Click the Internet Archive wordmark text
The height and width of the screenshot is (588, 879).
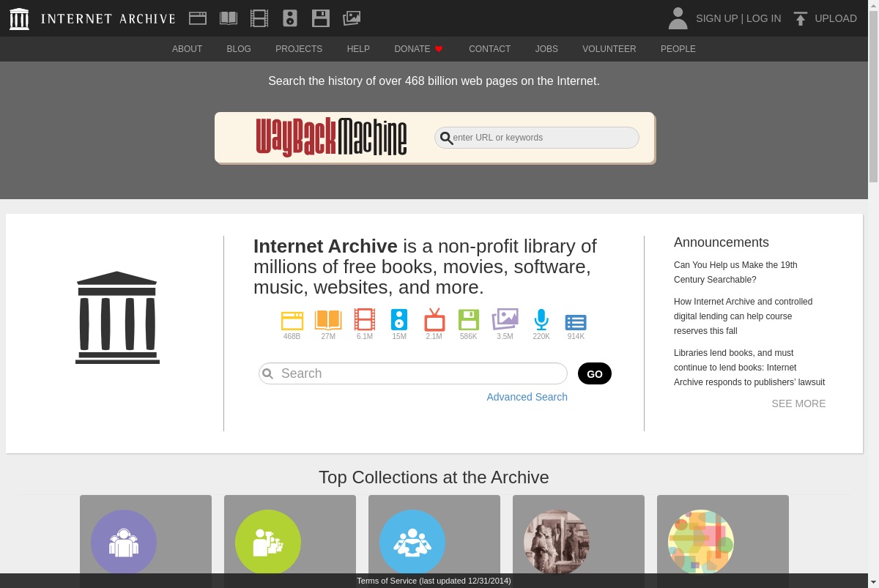pos(108,19)
